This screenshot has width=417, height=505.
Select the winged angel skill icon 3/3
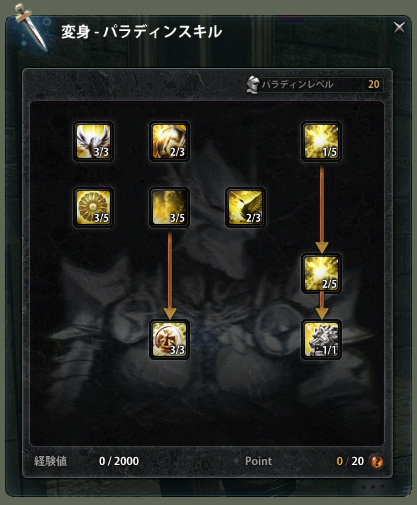click(x=93, y=141)
